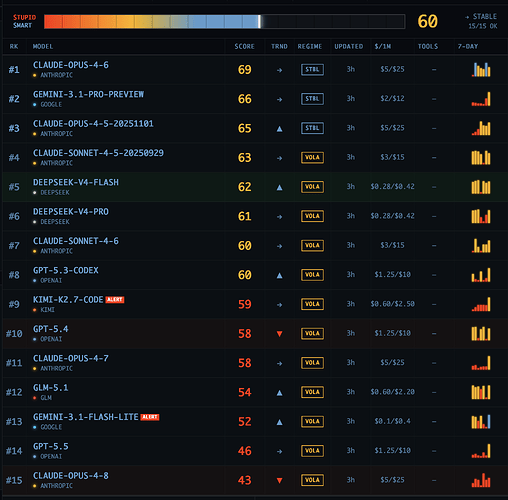Sort by the $/1M column header

coord(383,46)
